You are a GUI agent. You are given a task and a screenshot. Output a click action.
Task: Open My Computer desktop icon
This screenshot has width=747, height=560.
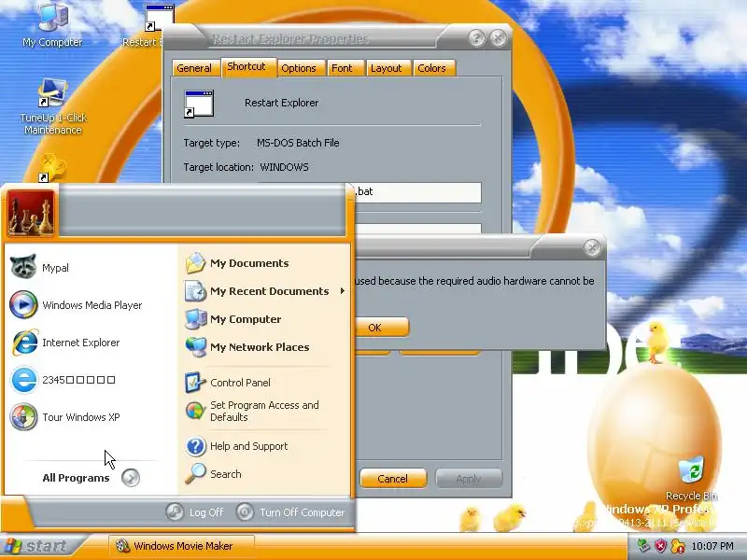(x=52, y=24)
